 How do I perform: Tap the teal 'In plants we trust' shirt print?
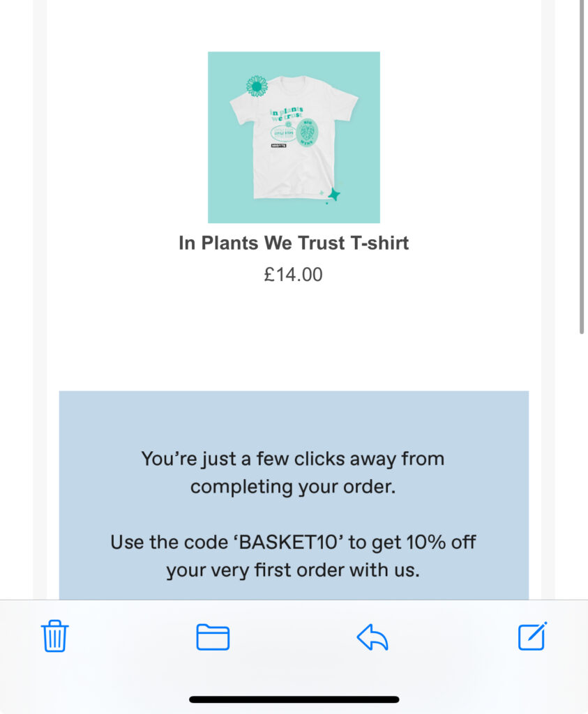pyautogui.click(x=286, y=114)
